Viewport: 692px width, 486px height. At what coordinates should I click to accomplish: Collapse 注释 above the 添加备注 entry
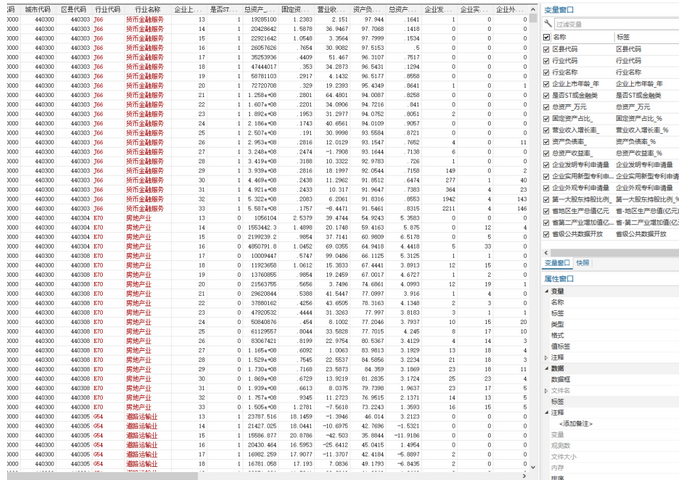[x=546, y=413]
